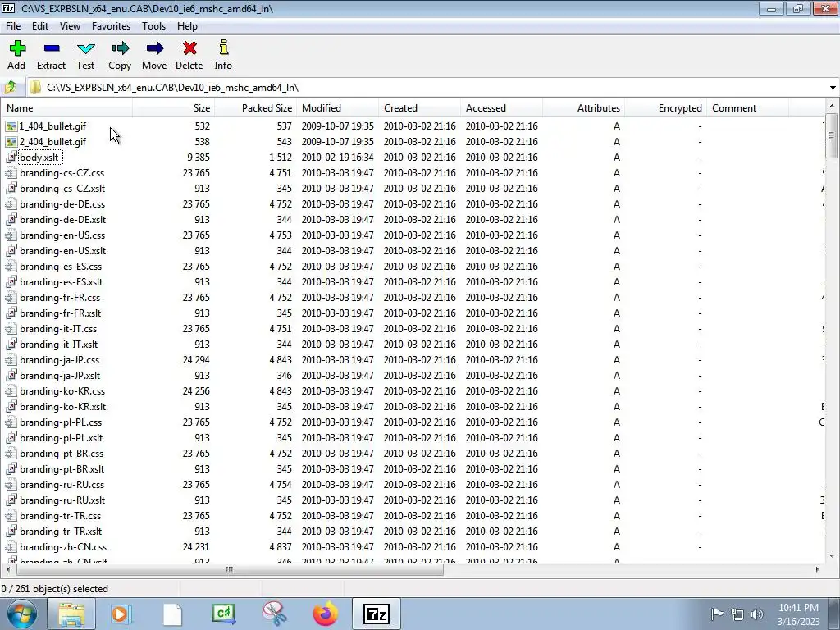The image size is (840, 630).
Task: Sort by Created column header
Action: (x=419, y=107)
